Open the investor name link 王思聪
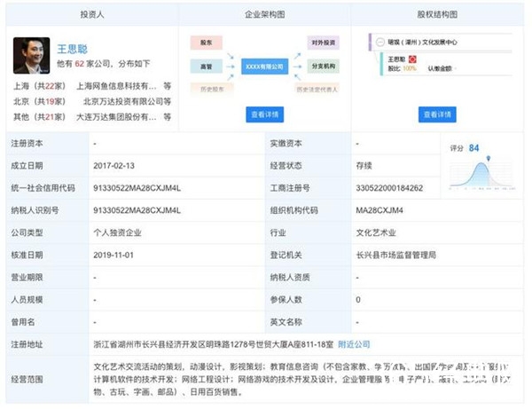Screen dimensions: 532x409 click(x=73, y=49)
